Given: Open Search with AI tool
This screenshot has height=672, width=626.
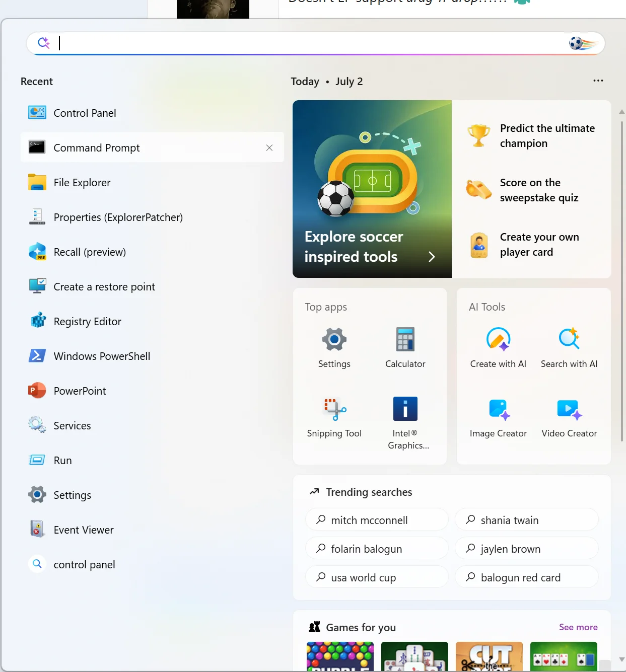Looking at the screenshot, I should [x=569, y=348].
